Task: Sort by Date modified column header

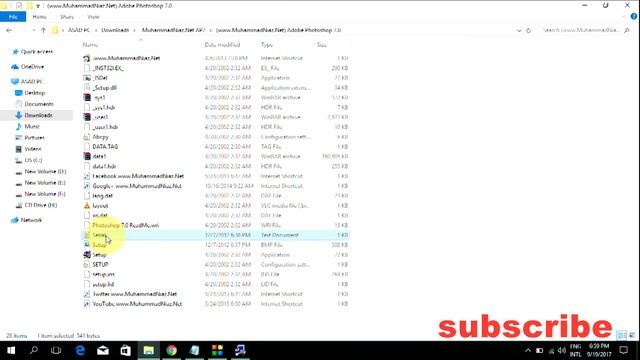Action: (222, 45)
